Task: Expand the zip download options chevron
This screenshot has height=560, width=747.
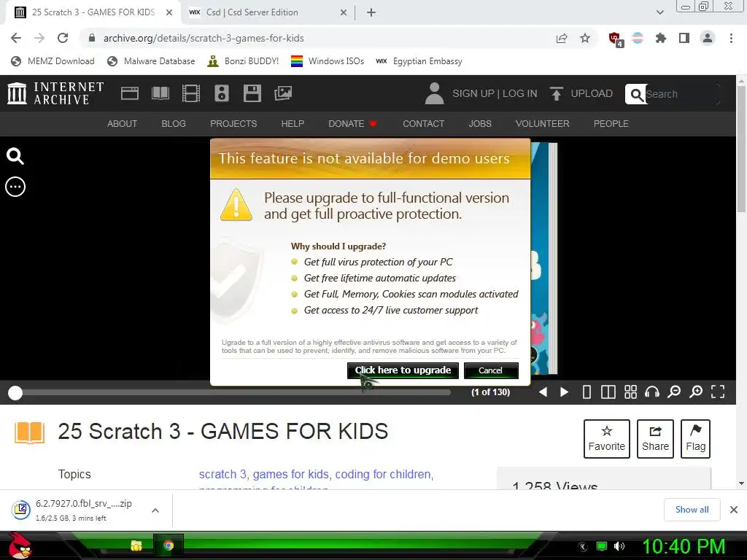Action: click(155, 510)
